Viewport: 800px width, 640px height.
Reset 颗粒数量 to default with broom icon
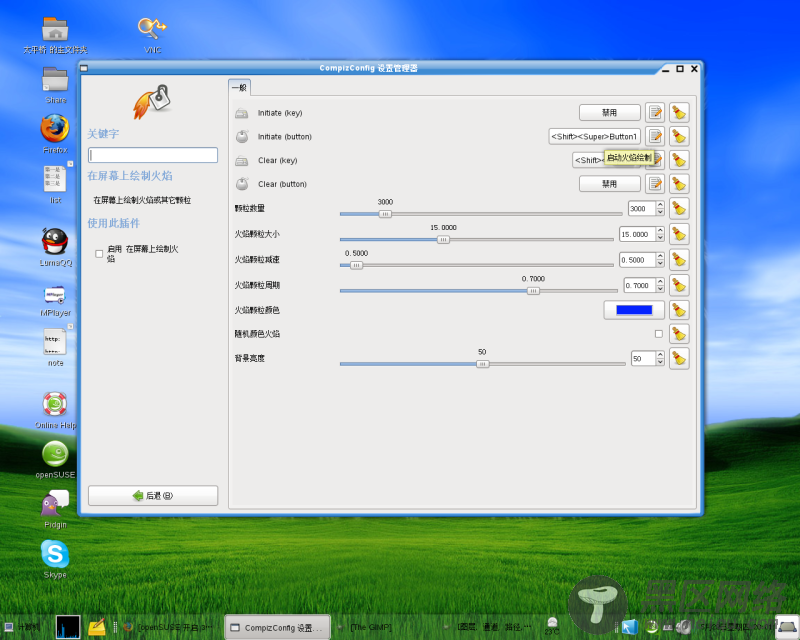coord(679,208)
